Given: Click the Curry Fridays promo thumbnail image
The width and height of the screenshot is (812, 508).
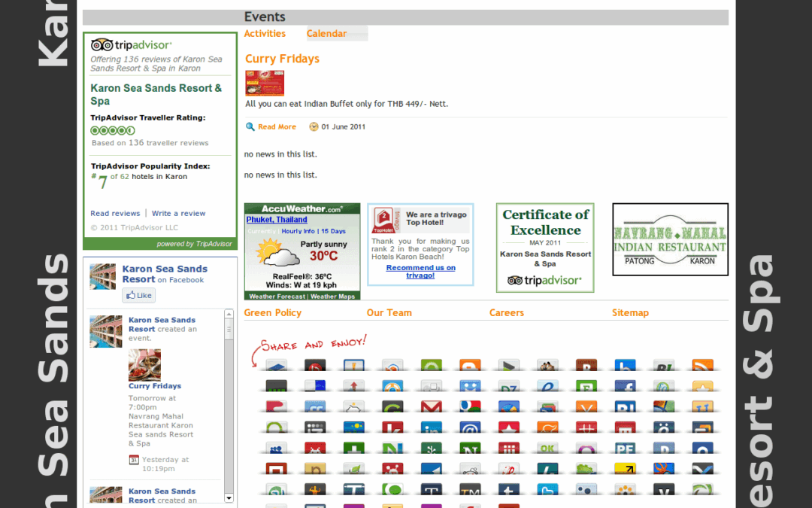Looking at the screenshot, I should pyautogui.click(x=265, y=83).
